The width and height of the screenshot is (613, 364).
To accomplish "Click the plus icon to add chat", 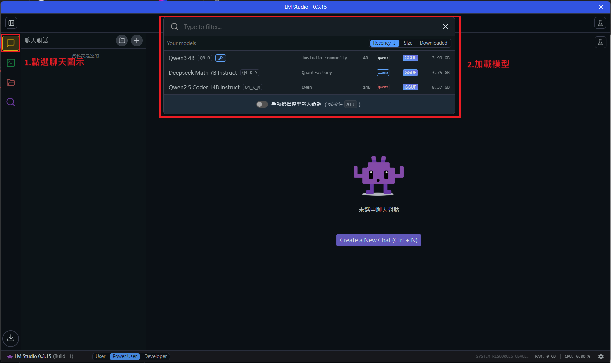I will tap(137, 40).
